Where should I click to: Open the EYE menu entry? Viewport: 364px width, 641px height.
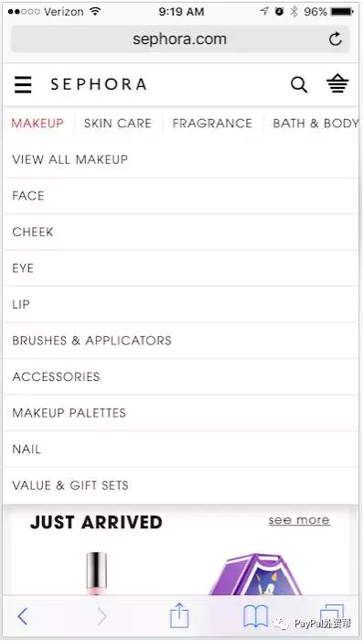(x=181, y=268)
